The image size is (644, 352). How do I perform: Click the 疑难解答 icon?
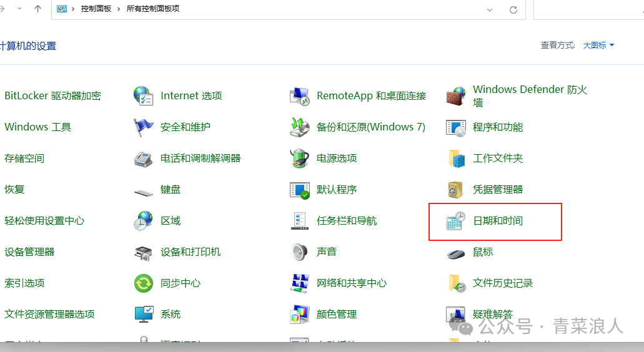(456, 315)
